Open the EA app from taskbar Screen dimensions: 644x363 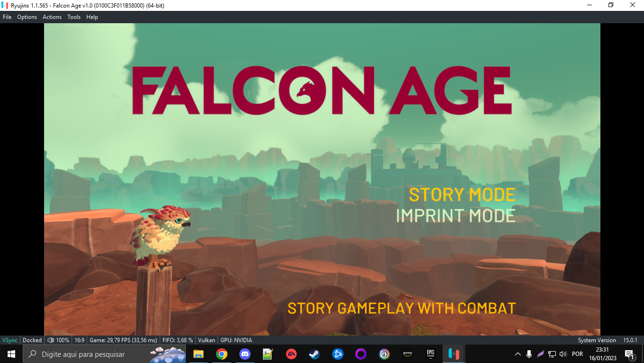coord(291,354)
